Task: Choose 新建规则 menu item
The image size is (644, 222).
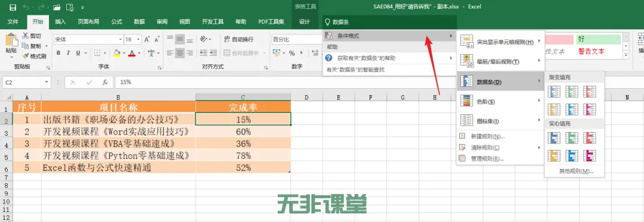Action: [x=500, y=136]
